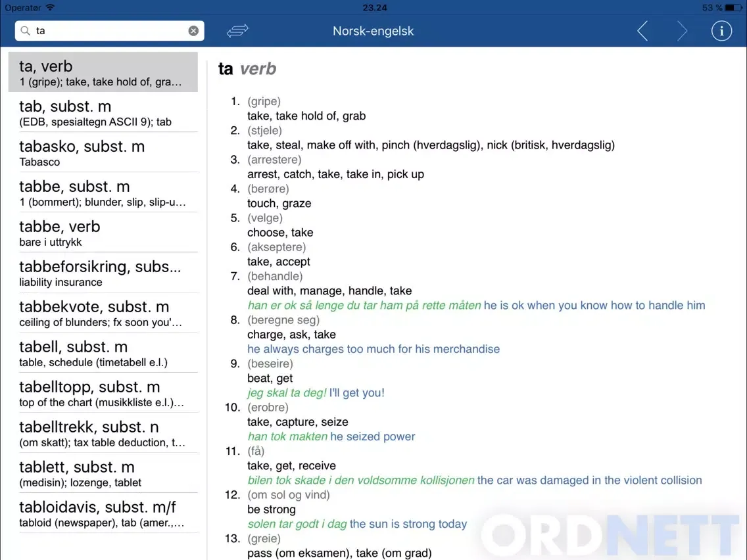
Task: Click 'take, take hold of, grab'
Action: [306, 116]
